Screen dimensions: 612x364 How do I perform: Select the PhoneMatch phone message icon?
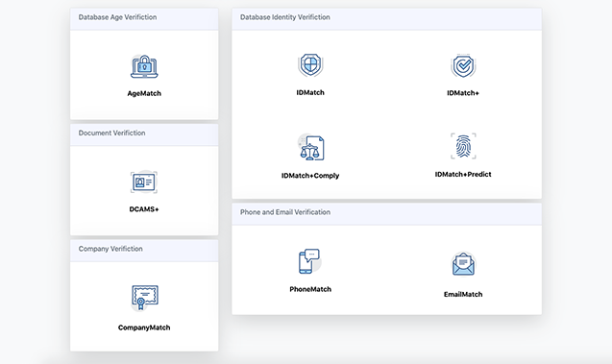pos(310,261)
